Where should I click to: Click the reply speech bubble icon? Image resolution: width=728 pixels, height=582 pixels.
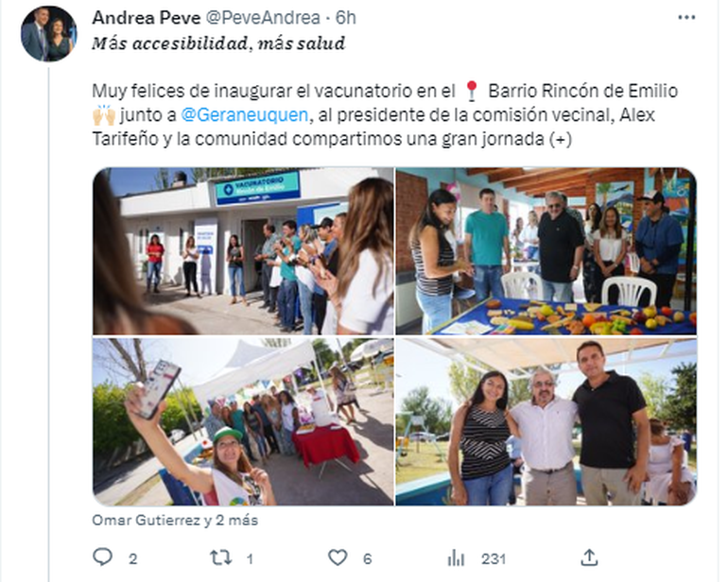pos(103,557)
